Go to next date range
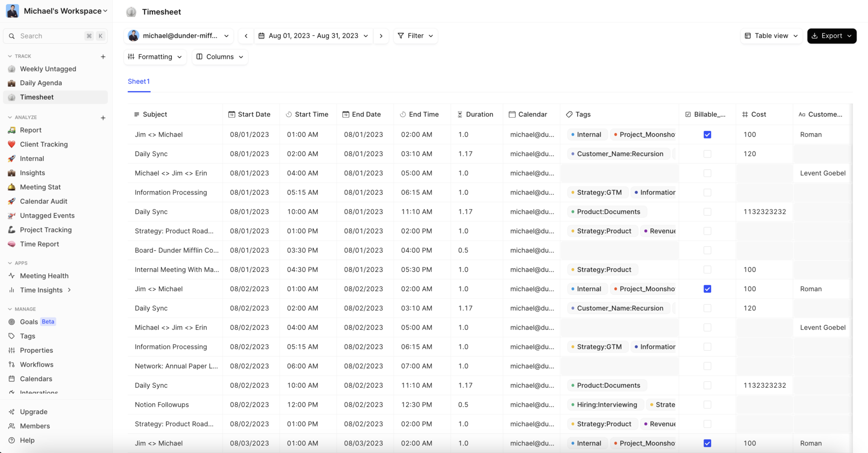The width and height of the screenshot is (868, 453). (x=381, y=36)
